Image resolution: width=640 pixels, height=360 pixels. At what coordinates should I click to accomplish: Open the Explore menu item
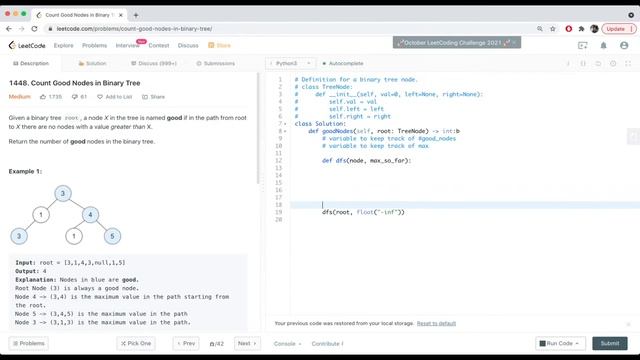[x=64, y=45]
